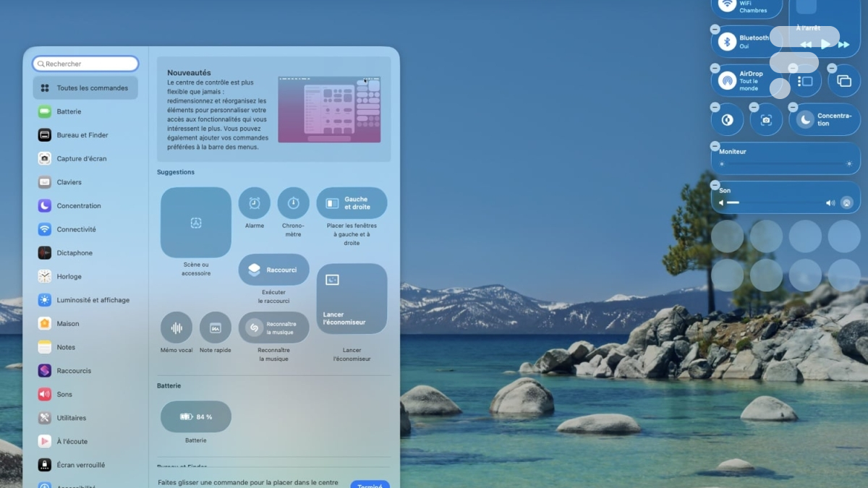
Task: Click the screen capture control icon
Action: (x=766, y=120)
